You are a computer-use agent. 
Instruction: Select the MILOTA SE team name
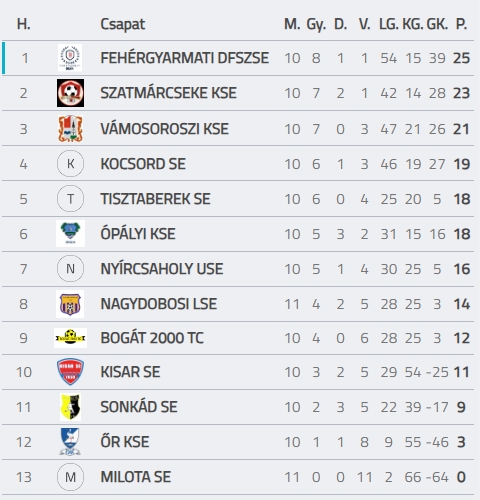click(x=136, y=477)
